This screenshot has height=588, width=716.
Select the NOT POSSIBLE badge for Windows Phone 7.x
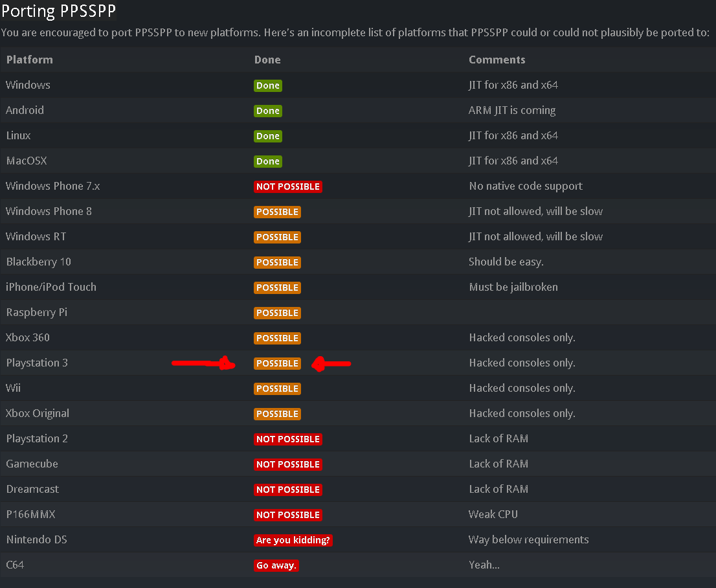(287, 187)
